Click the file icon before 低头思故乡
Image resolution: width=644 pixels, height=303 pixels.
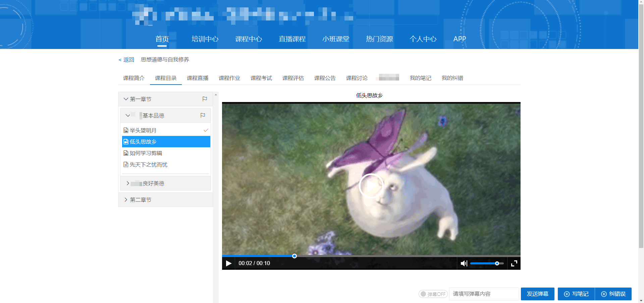pos(126,142)
